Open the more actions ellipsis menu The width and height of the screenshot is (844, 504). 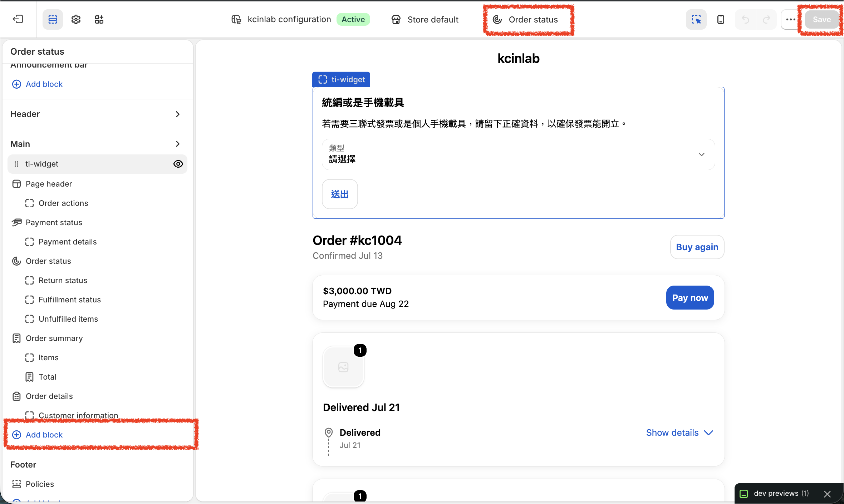791,19
